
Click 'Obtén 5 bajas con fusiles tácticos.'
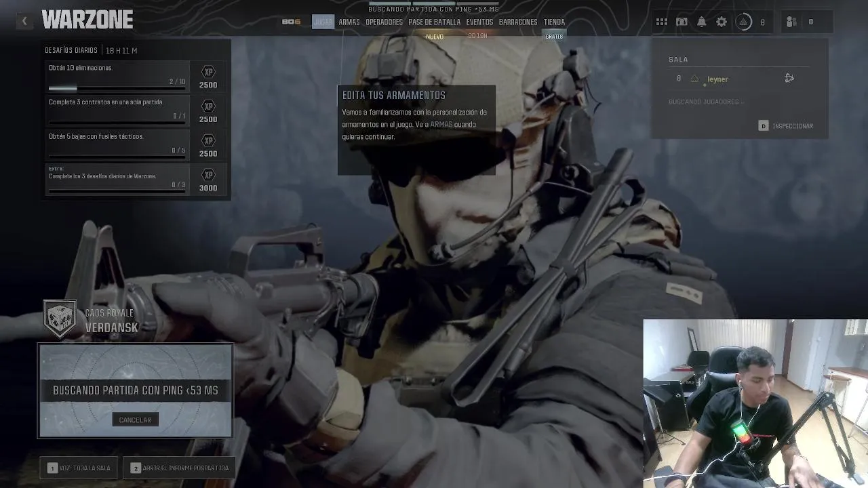(96, 136)
